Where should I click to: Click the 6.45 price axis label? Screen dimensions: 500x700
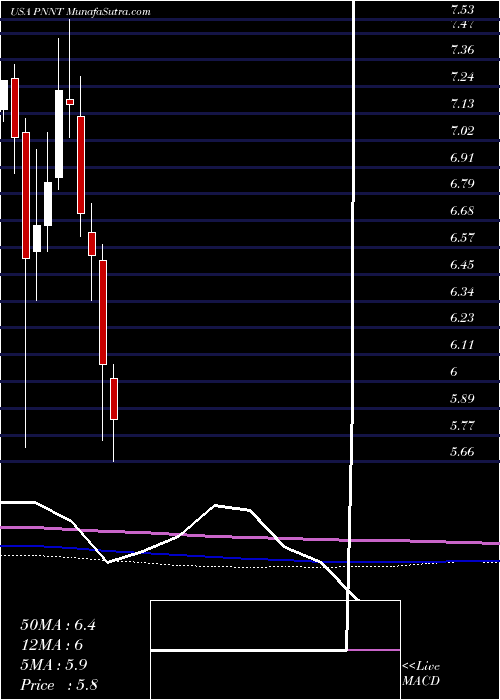[x=461, y=265]
